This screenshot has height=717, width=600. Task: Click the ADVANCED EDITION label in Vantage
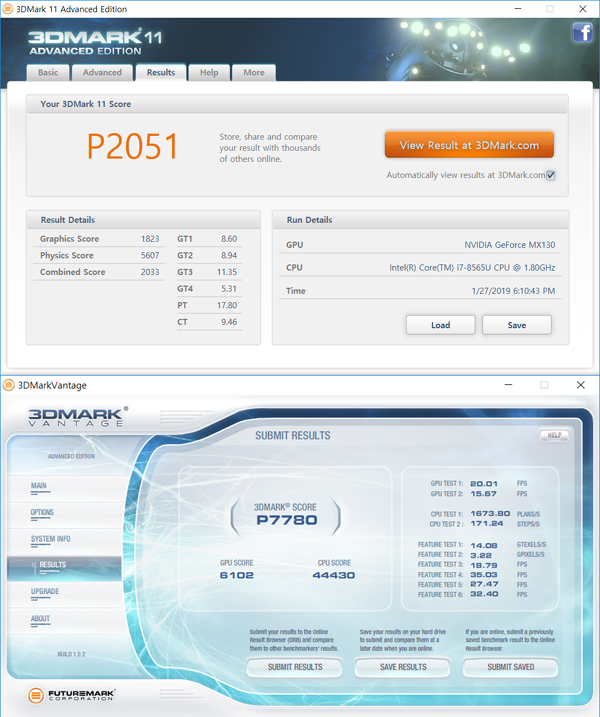(x=71, y=456)
